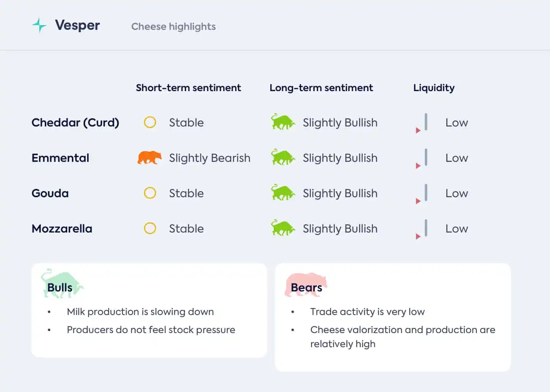Click the red liquidity arrow for Cheddar (Curd)
This screenshot has width=550, height=392.
click(x=418, y=130)
